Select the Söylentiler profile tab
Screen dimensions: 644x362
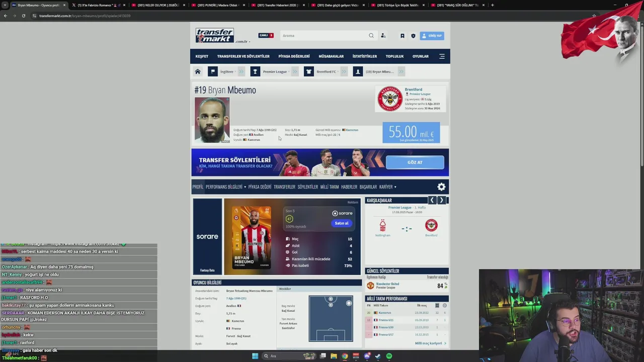coord(308,187)
